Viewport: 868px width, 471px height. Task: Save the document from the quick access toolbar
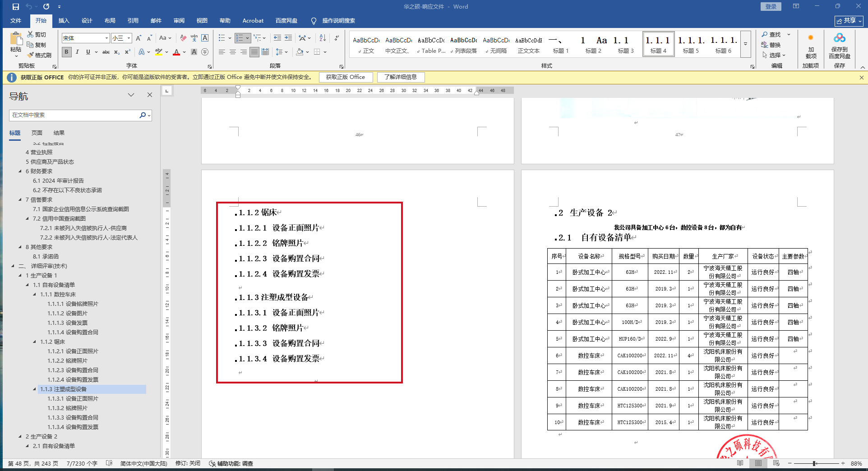(16, 7)
